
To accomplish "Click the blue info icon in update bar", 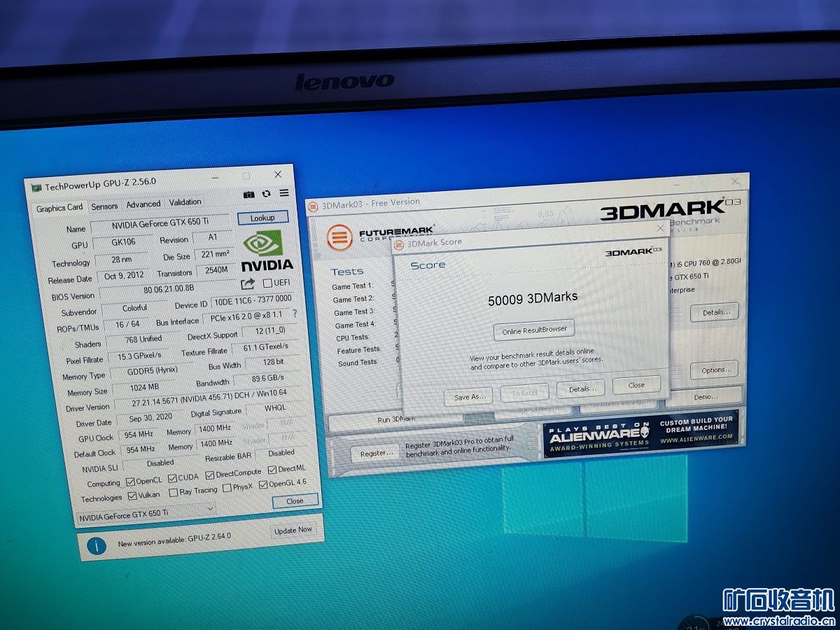I will pyautogui.click(x=97, y=545).
